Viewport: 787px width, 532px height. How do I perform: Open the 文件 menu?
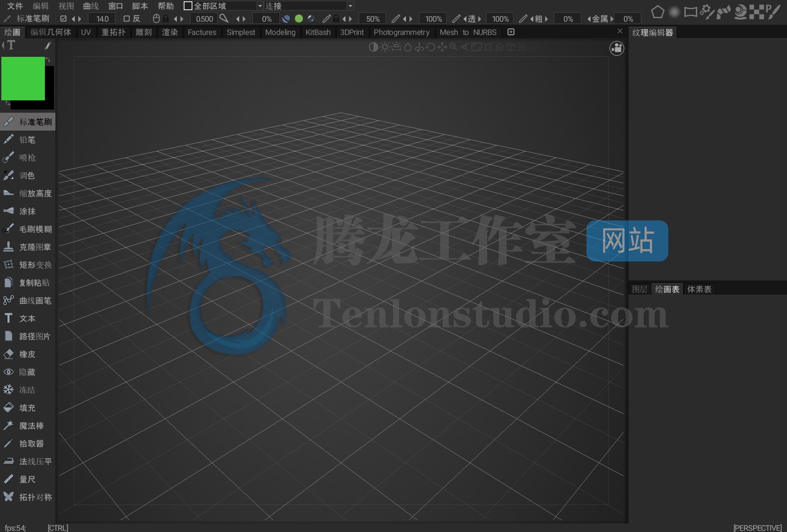(x=15, y=6)
